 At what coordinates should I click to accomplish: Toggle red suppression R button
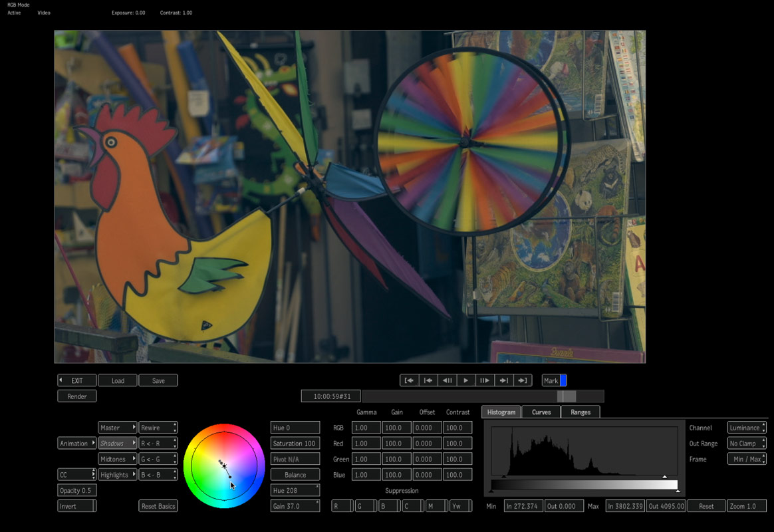(342, 506)
